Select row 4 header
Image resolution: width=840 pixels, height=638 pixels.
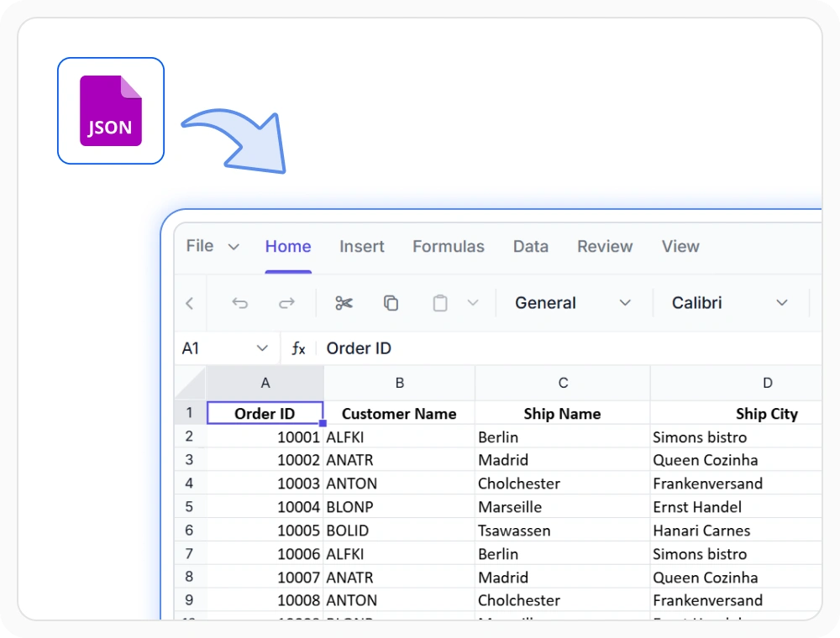click(x=190, y=484)
